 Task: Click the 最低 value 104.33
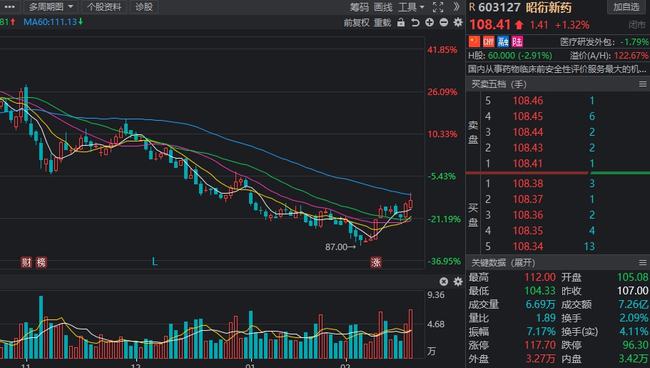pyautogui.click(x=540, y=291)
